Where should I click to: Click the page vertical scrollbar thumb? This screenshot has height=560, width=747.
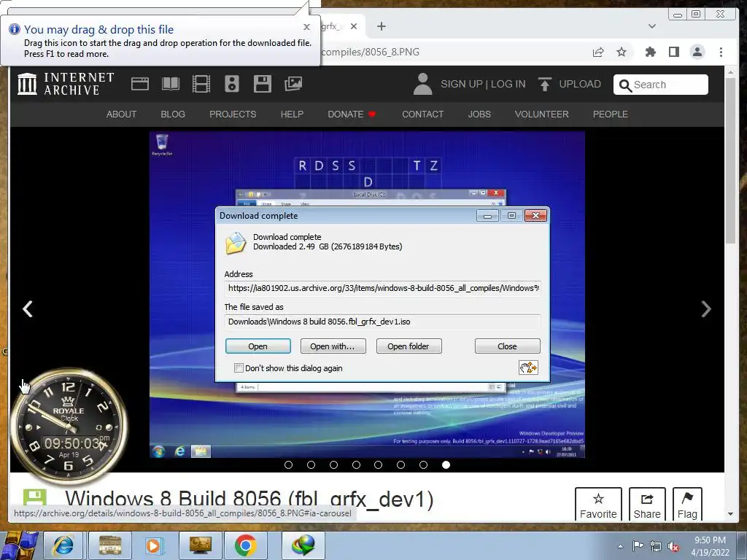click(x=730, y=160)
